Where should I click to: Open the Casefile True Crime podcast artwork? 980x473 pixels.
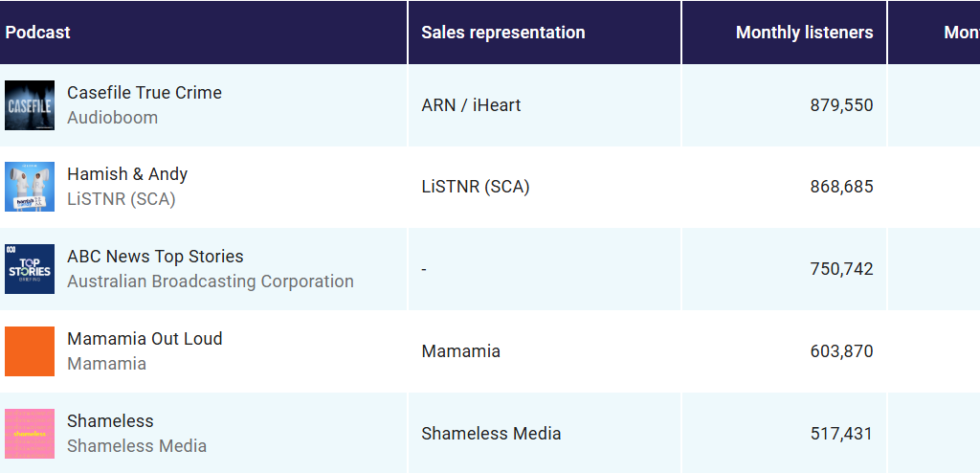pyautogui.click(x=30, y=105)
